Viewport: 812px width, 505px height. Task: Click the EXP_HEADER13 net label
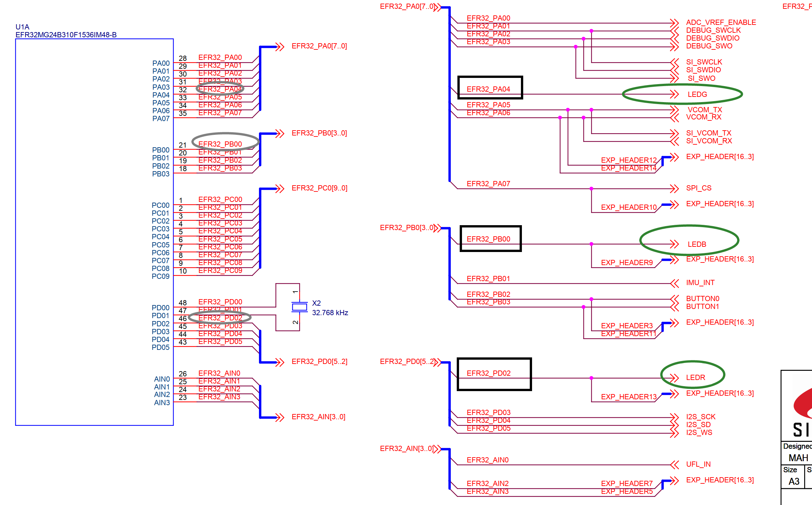click(629, 397)
